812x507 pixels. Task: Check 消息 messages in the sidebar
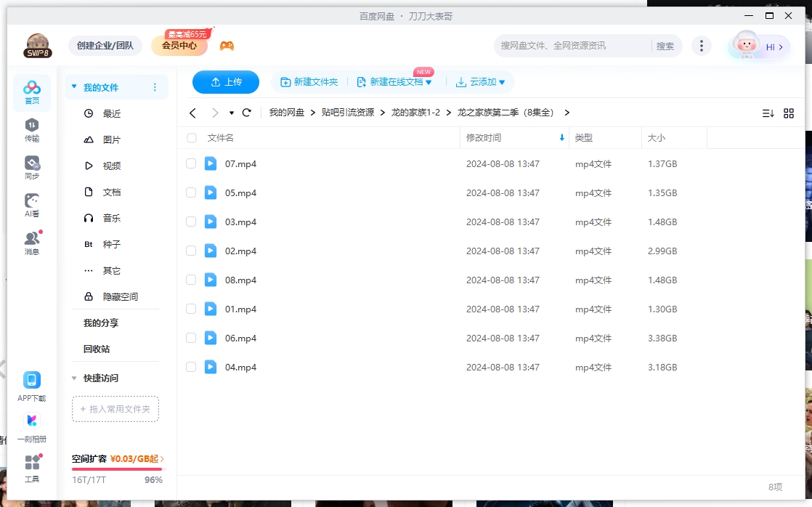pyautogui.click(x=31, y=242)
